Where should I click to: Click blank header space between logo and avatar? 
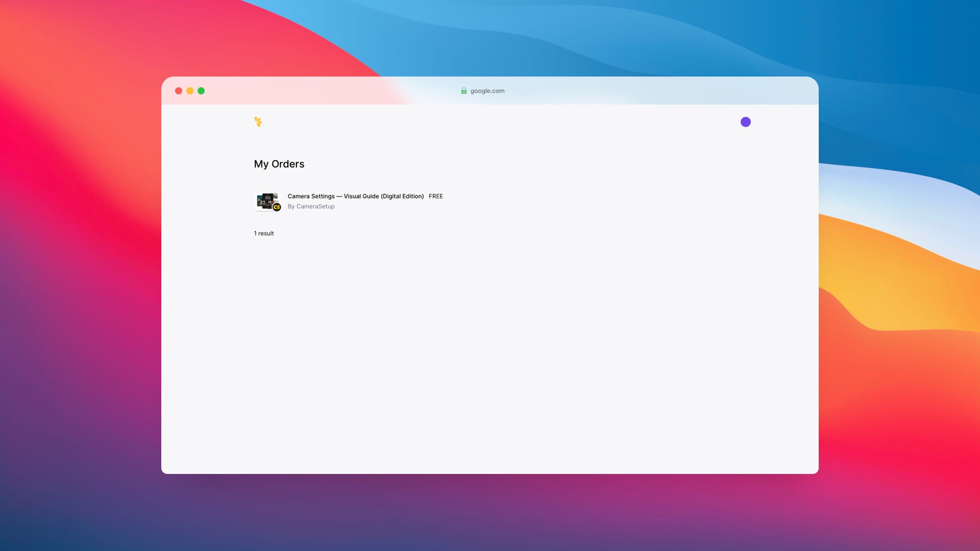500,122
